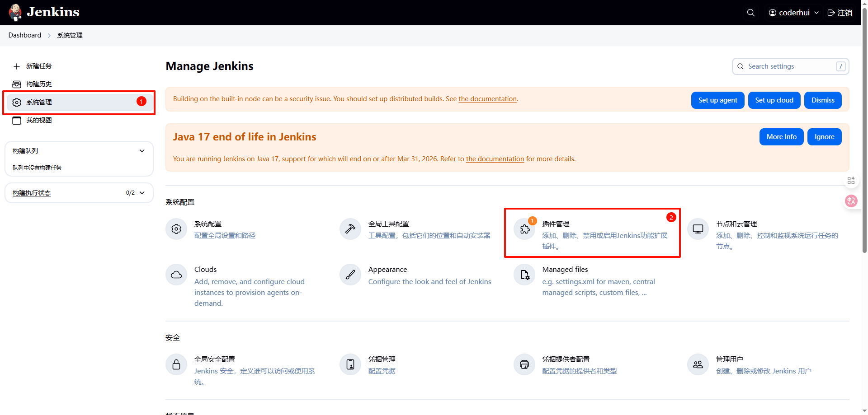Screen dimensions: 868x415
Task: Click the system configuration gear icon
Action: pyautogui.click(x=176, y=229)
